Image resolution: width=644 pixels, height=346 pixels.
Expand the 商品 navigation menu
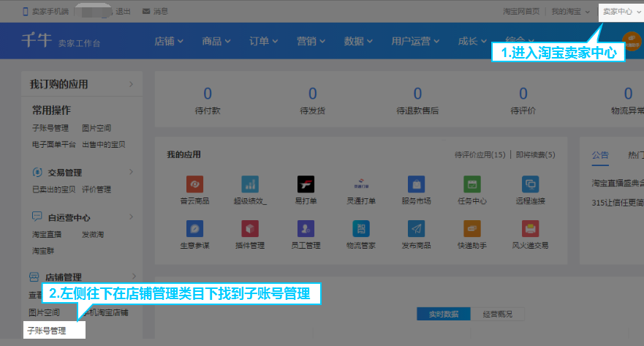point(216,41)
